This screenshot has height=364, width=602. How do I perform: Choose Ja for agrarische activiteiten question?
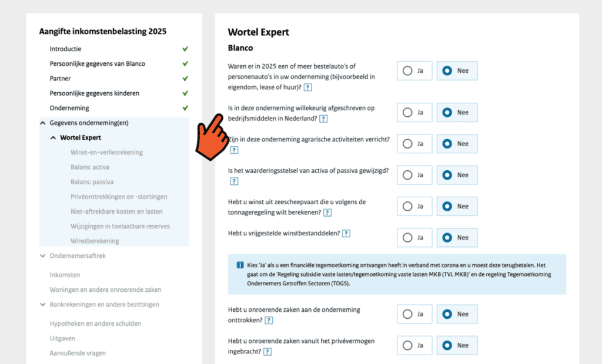(x=414, y=144)
